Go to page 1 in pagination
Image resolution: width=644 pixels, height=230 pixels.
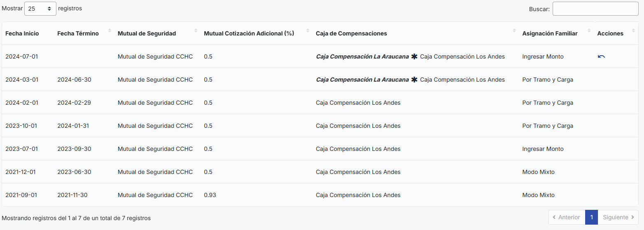click(x=591, y=217)
